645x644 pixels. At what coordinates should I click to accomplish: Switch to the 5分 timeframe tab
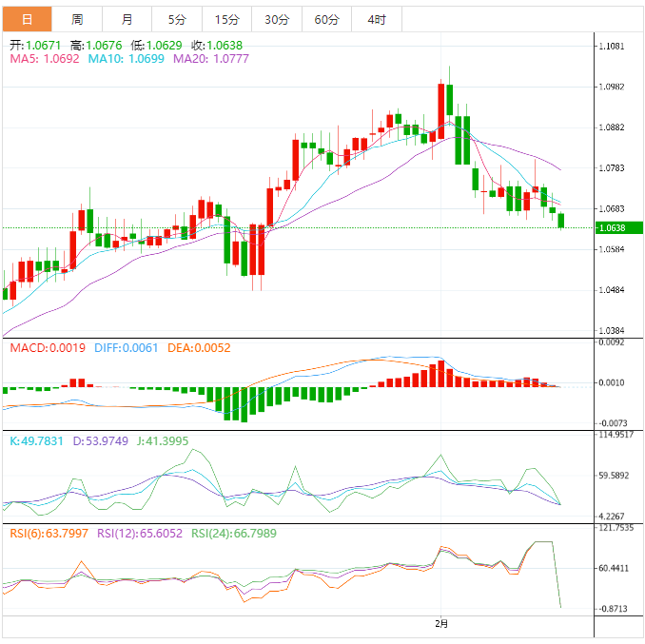tap(177, 19)
